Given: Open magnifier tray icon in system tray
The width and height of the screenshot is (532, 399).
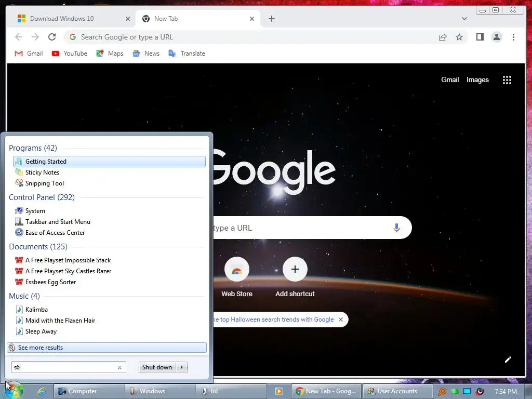Looking at the screenshot, I should click(442, 391).
